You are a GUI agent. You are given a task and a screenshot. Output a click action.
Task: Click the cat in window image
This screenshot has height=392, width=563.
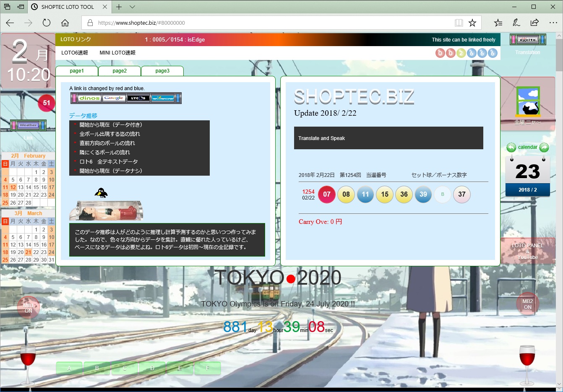pos(528,102)
